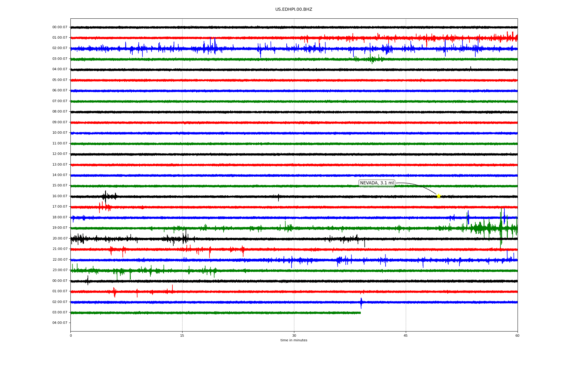Screen dimensions: 588x368
Task: Click the 30 tick label on the x-axis
Action: pos(294,335)
